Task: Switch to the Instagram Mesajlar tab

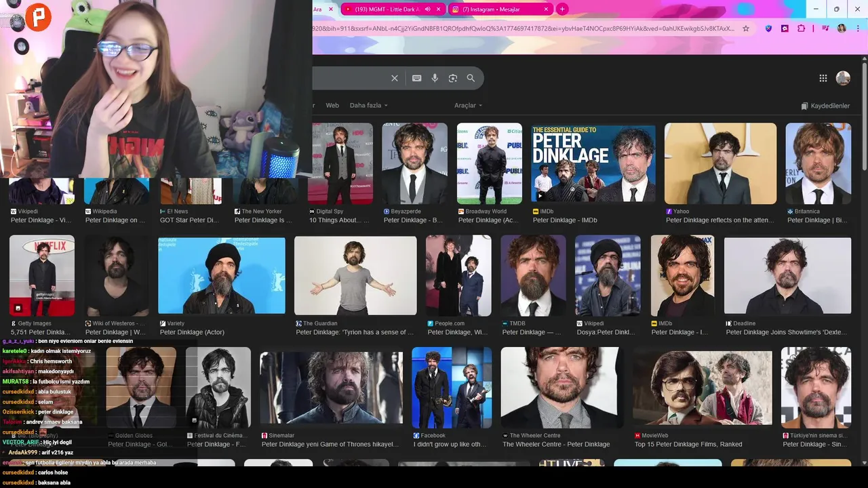Action: [500, 9]
